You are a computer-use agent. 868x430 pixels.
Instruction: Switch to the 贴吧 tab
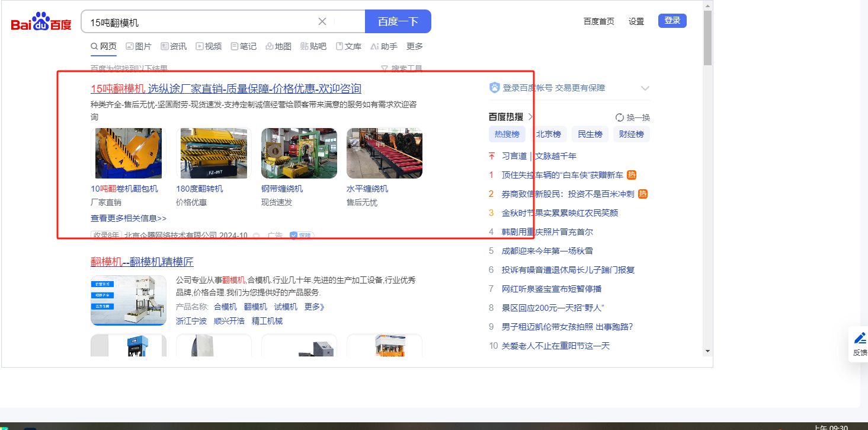[313, 46]
